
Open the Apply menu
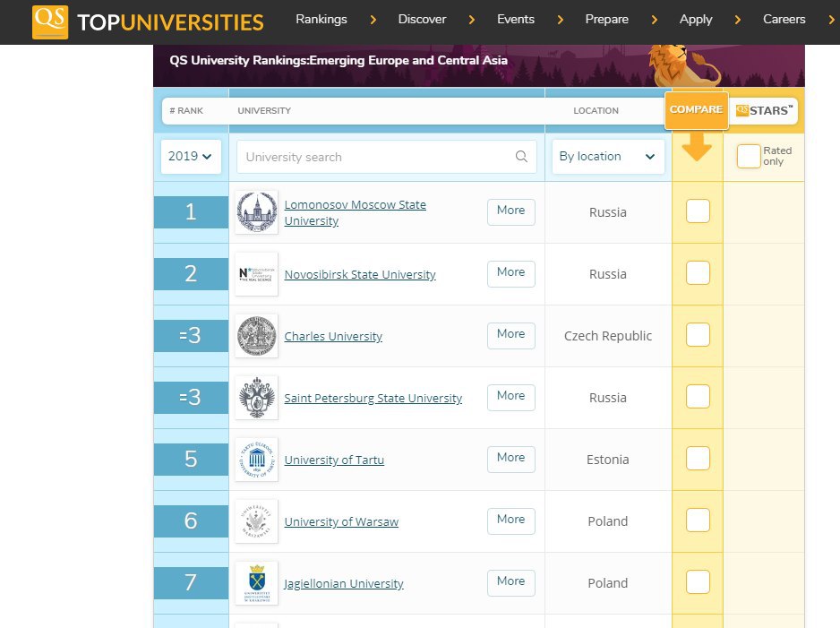tap(696, 20)
